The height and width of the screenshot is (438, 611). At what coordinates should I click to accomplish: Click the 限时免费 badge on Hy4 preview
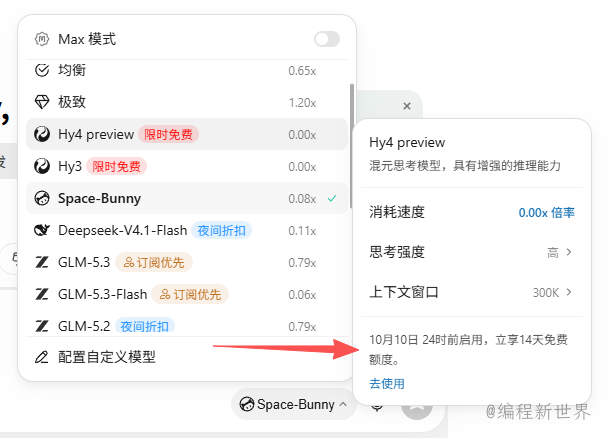tap(168, 134)
